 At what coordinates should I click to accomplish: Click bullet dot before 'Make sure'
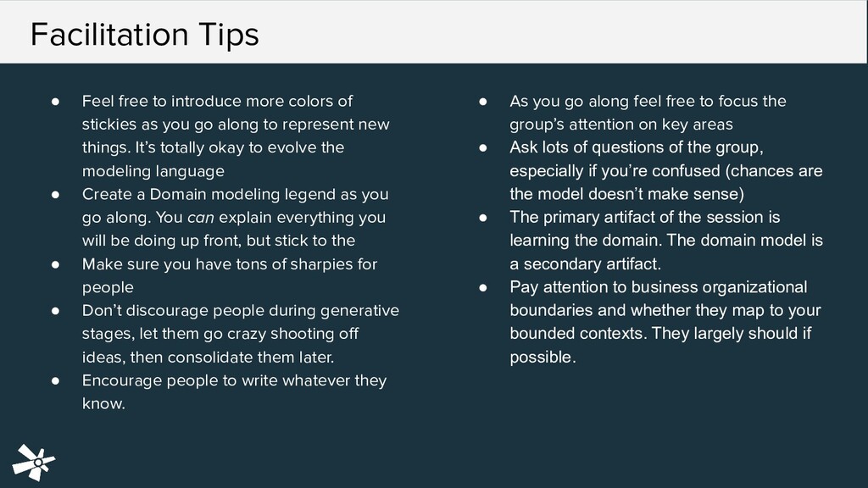(55, 264)
